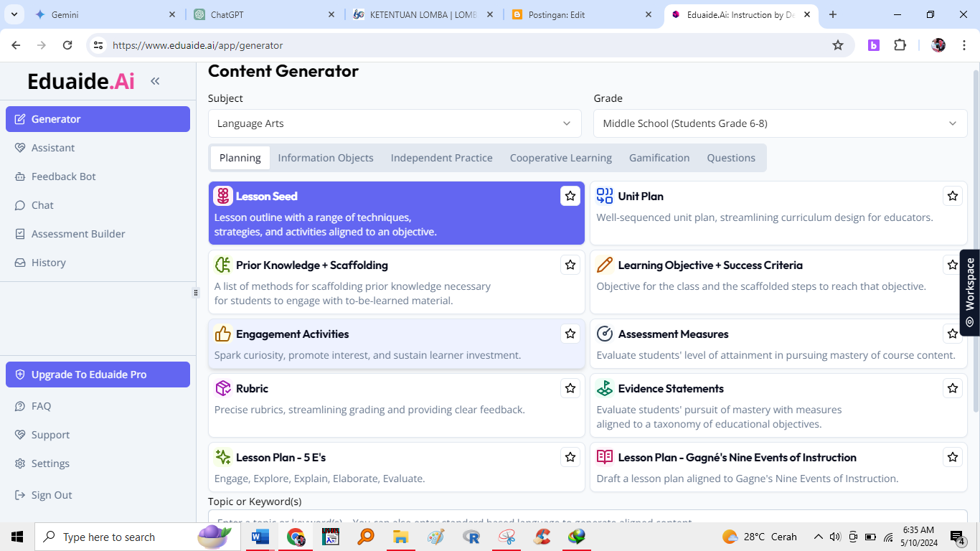Open RStudio from taskbar

tap(471, 537)
